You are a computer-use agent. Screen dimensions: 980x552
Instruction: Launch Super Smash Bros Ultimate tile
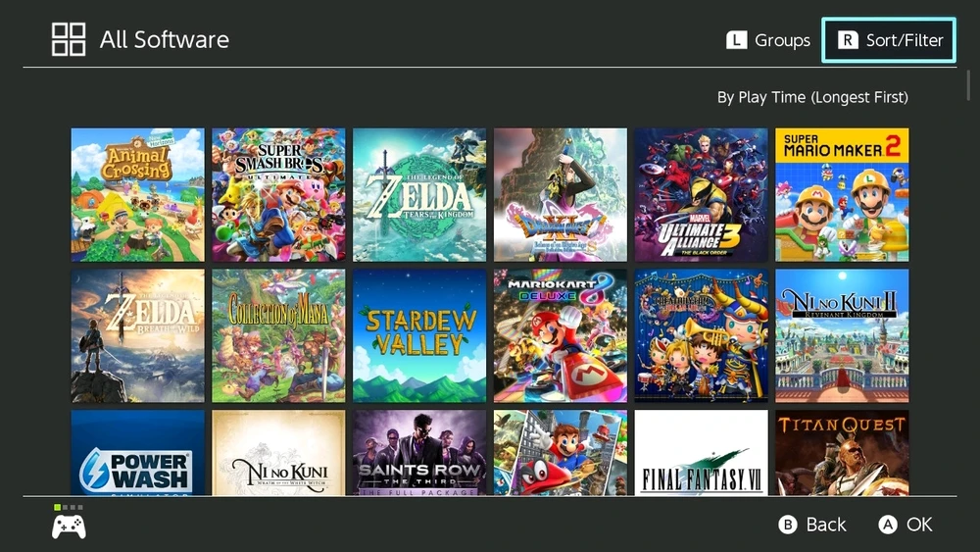(278, 194)
